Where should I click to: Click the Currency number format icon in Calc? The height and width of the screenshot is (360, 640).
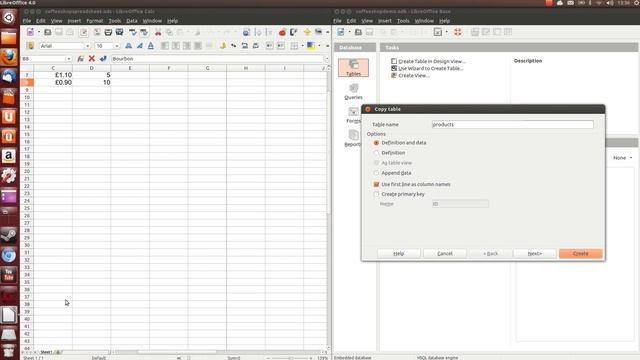[x=222, y=46]
